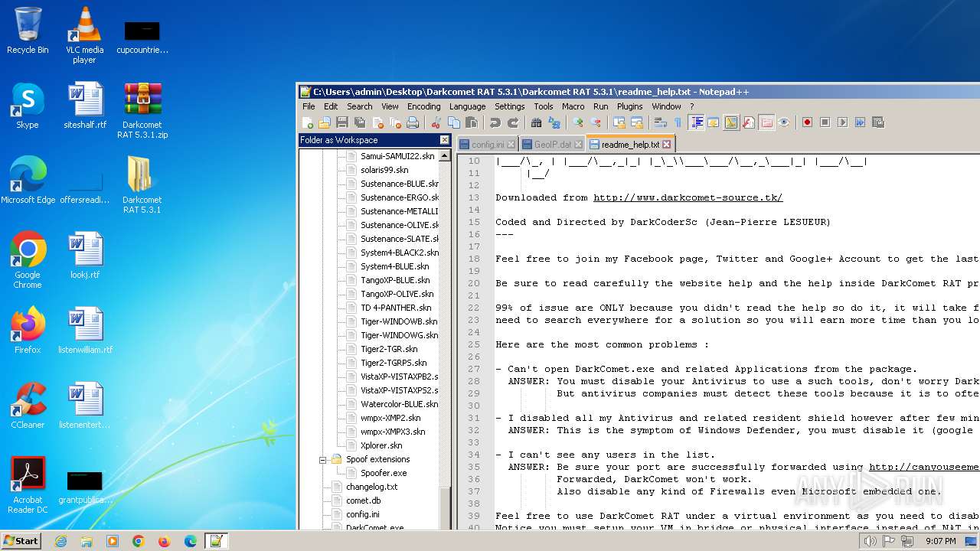The height and width of the screenshot is (551, 980).
Task: Click the Replace toolbar icon
Action: pyautogui.click(x=554, y=122)
